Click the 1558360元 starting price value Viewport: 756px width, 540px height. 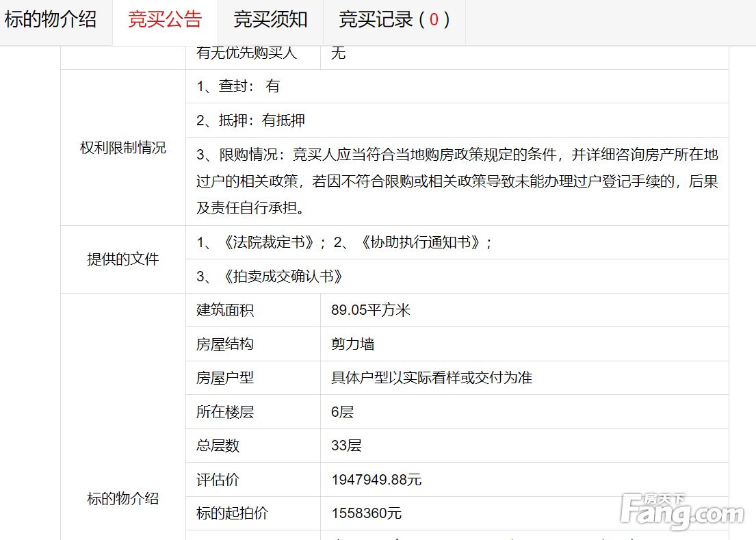click(x=366, y=513)
